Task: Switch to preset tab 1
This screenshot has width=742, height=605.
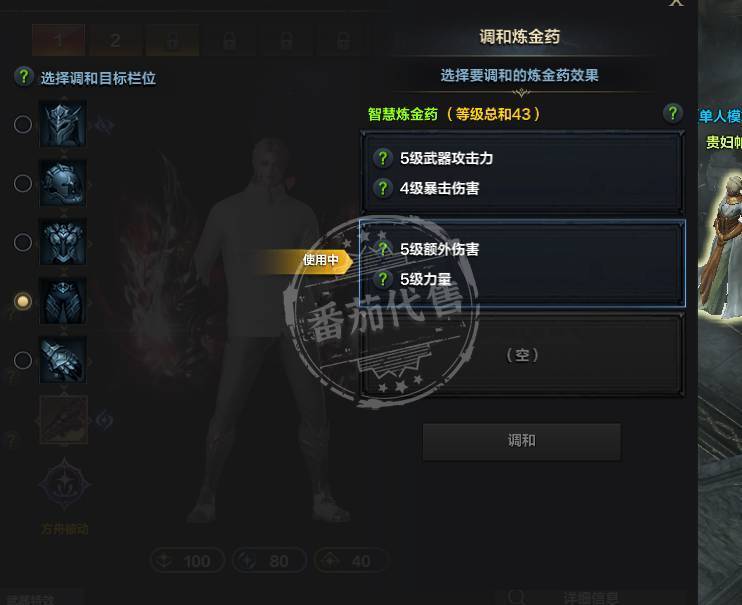Action: tap(59, 40)
